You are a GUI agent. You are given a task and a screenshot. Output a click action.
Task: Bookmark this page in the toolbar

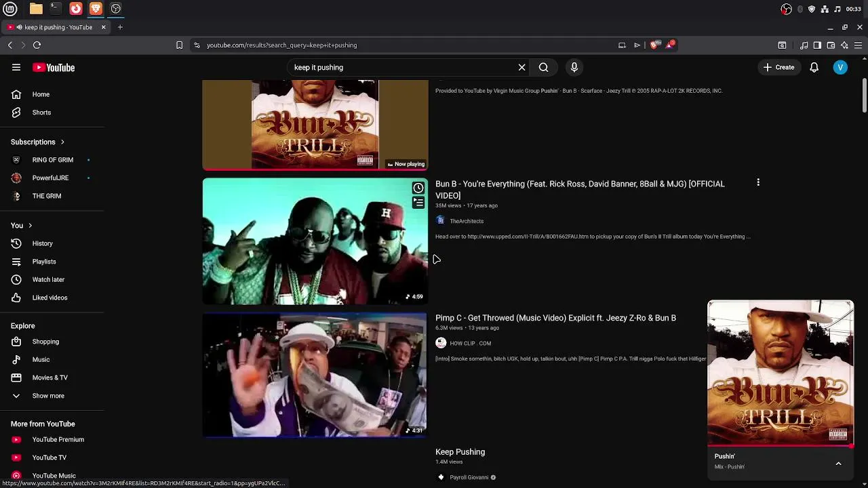click(x=179, y=45)
